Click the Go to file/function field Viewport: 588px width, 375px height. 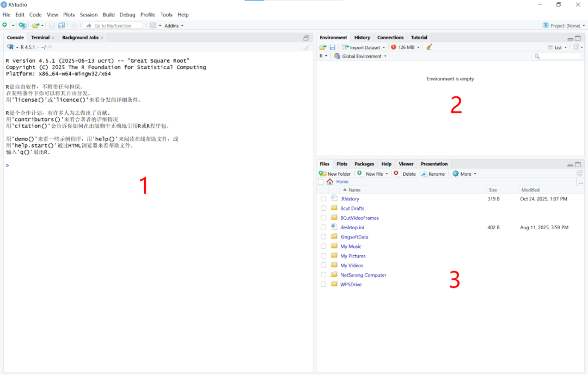[x=113, y=25]
